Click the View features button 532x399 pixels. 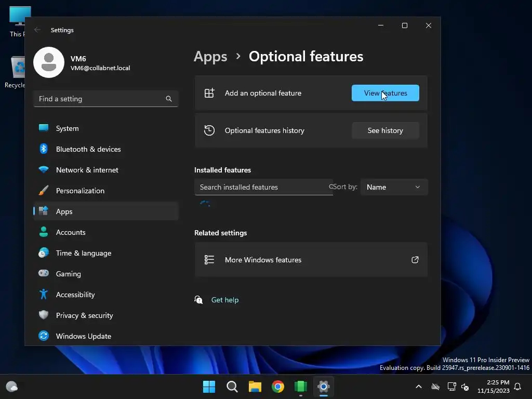coord(385,93)
